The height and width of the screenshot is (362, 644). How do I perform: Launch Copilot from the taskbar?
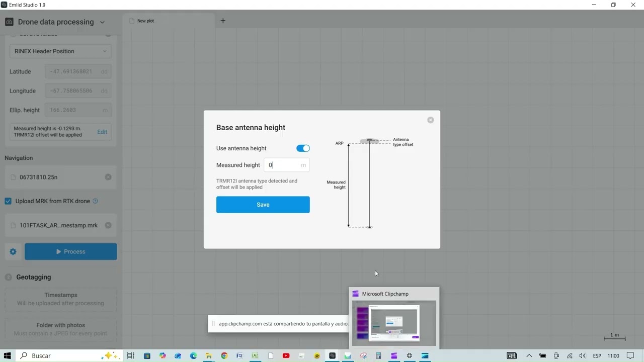(163, 355)
